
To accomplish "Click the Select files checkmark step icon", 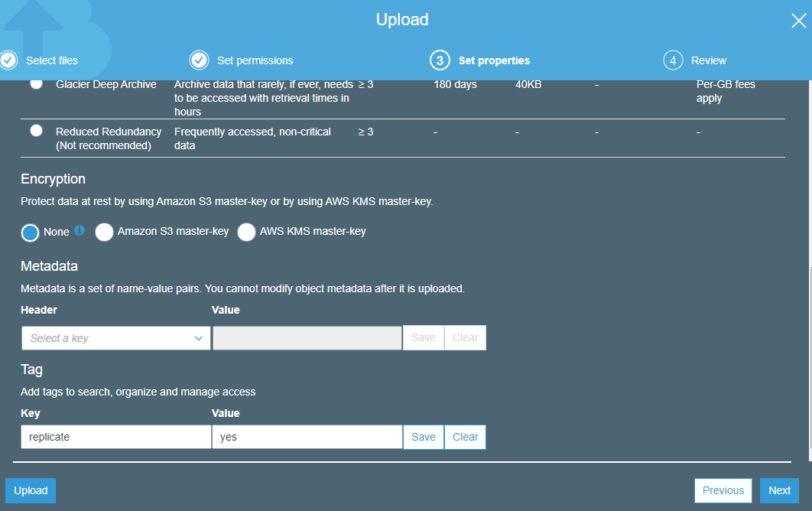I will (x=8, y=60).
